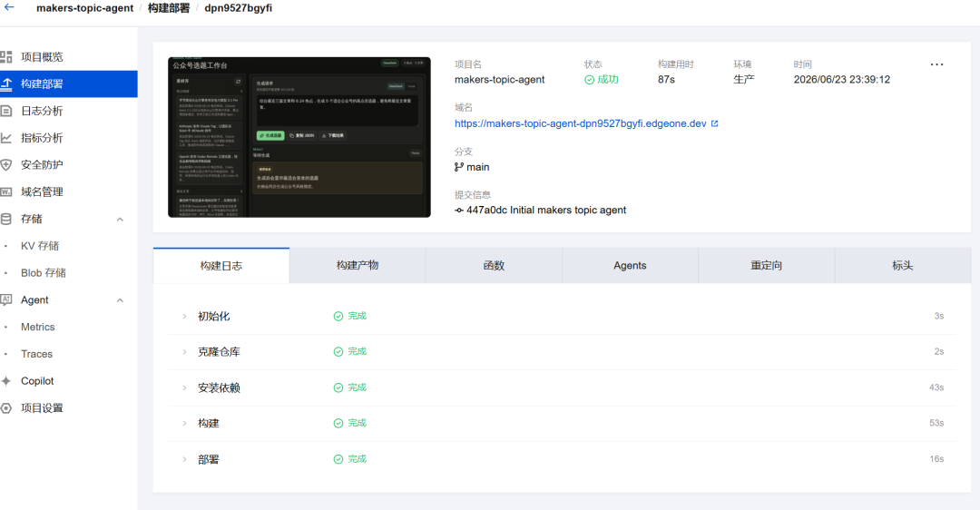Viewport: 980px width, 510px height.
Task: Click the timestamp 2026/06/23 23:39:12
Action: coord(842,79)
